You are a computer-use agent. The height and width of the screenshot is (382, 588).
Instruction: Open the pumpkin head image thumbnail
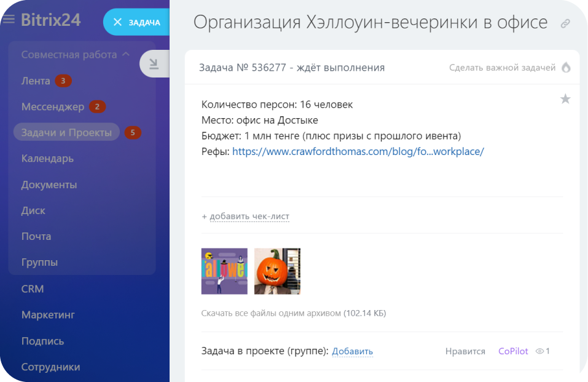277,271
